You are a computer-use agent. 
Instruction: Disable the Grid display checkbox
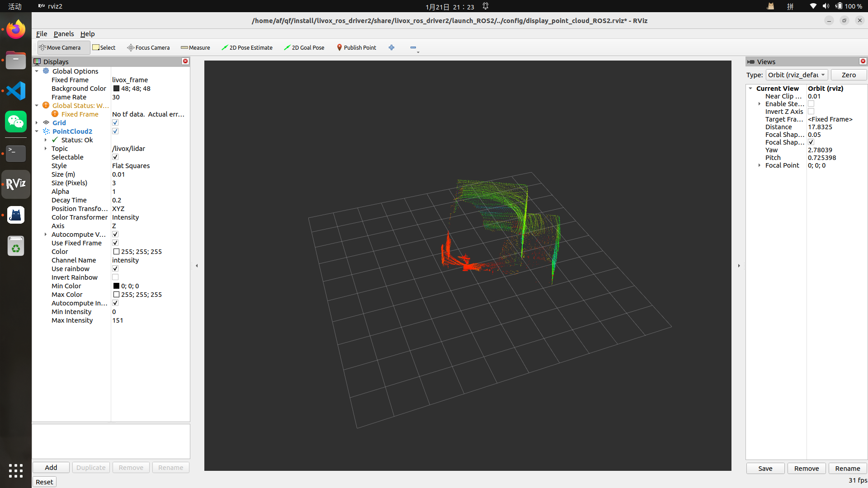point(115,123)
